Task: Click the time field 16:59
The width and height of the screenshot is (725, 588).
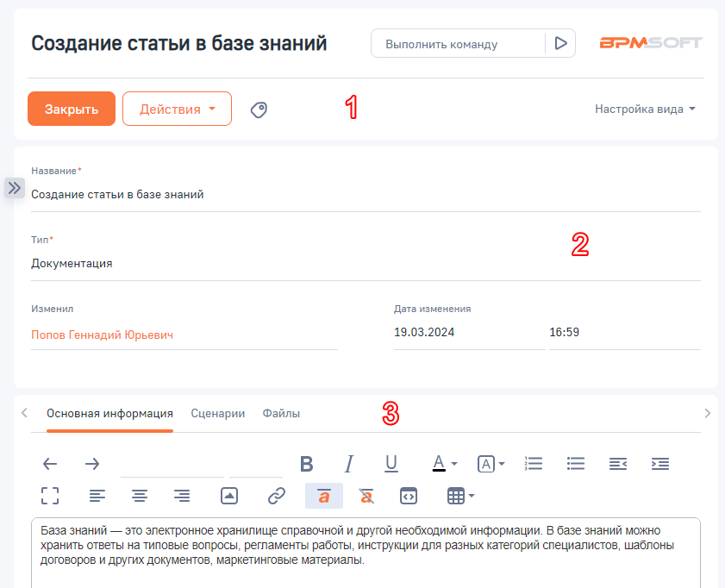Action: (x=625, y=333)
